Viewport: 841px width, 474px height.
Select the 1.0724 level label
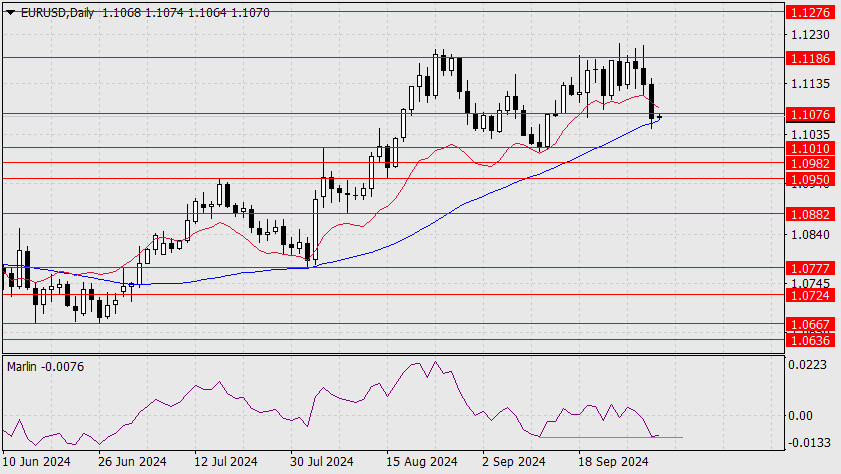point(810,295)
